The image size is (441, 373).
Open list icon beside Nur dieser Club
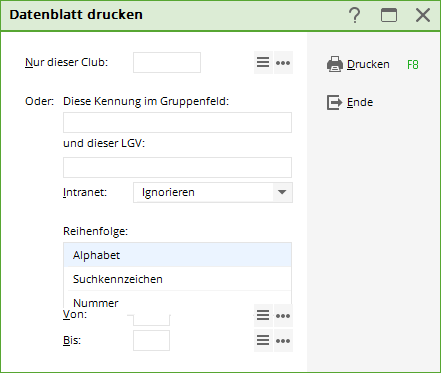(x=263, y=62)
